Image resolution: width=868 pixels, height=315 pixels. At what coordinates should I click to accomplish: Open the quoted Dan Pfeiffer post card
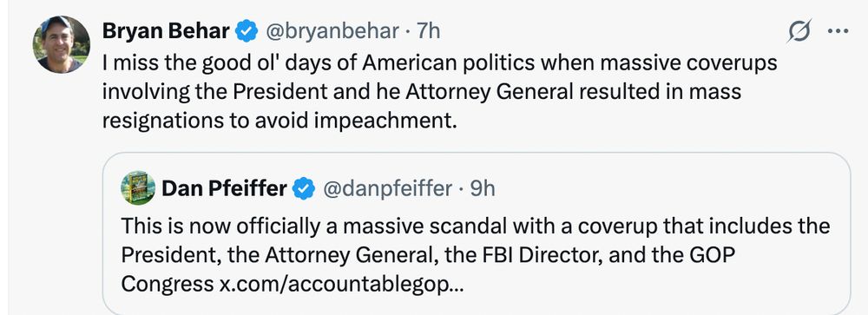click(476, 233)
